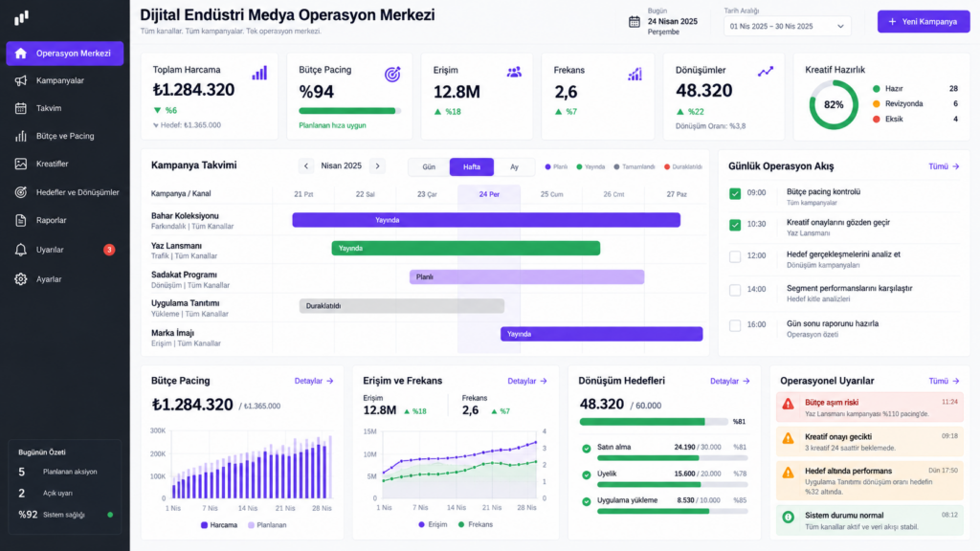The width and height of the screenshot is (980, 551).
Task: Click the calendar icon beside Bugün date
Action: pyautogui.click(x=634, y=22)
